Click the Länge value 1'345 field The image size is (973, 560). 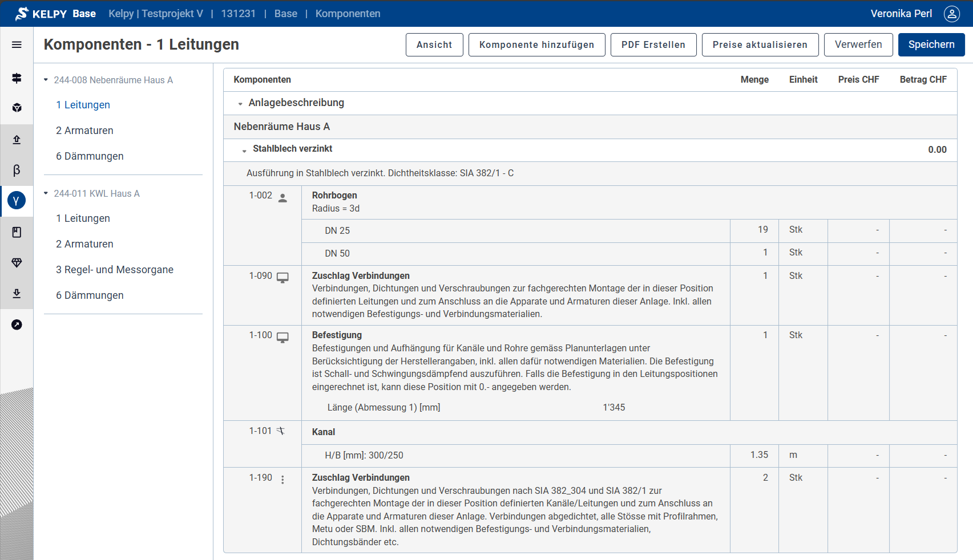(613, 407)
